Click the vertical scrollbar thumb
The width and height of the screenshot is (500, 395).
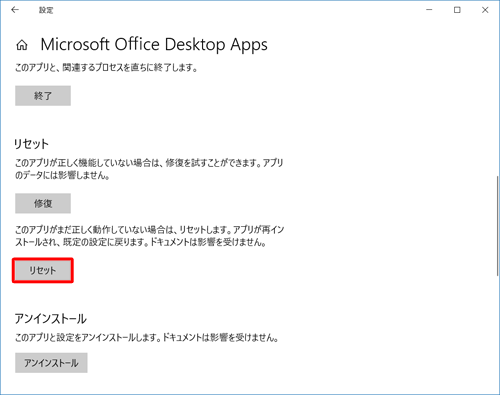click(498, 226)
